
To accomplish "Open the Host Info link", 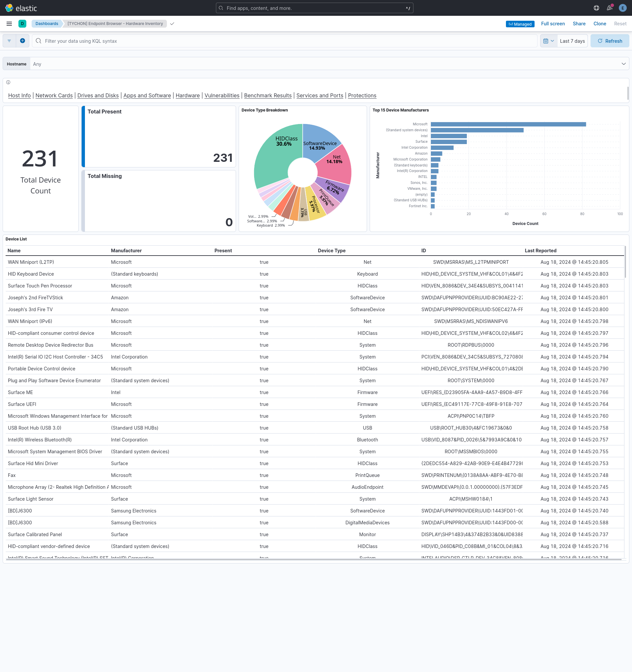I will click(x=19, y=95).
